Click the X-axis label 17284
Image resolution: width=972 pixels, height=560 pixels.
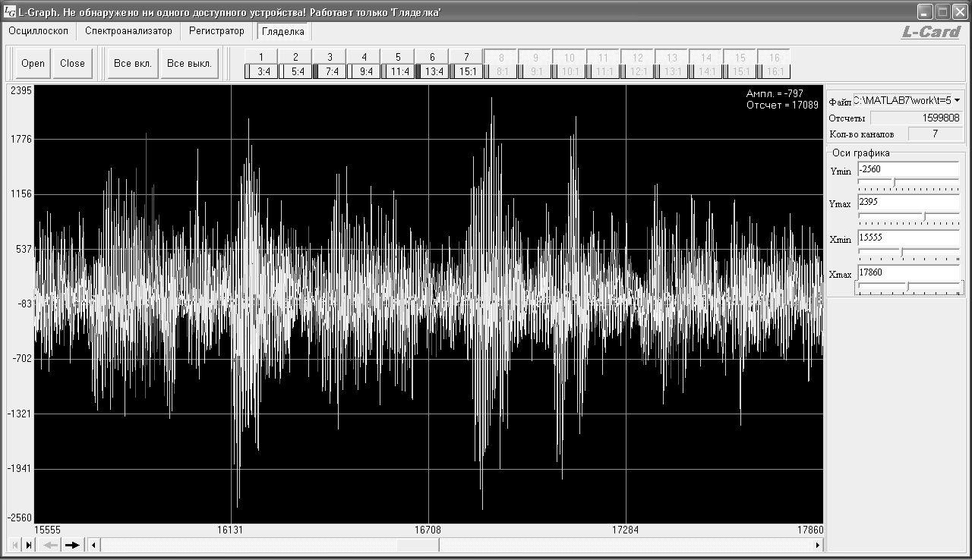(x=625, y=530)
